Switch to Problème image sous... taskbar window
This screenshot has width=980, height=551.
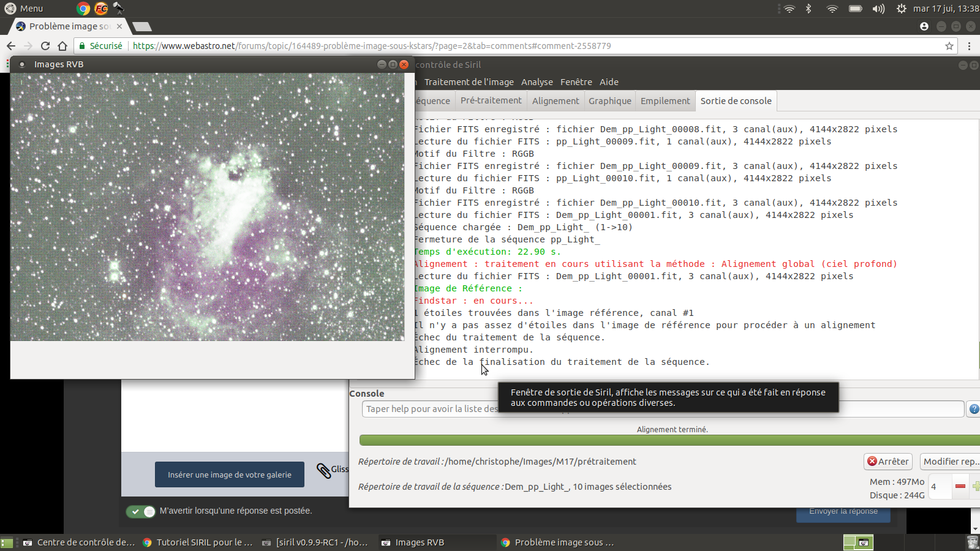(x=557, y=542)
